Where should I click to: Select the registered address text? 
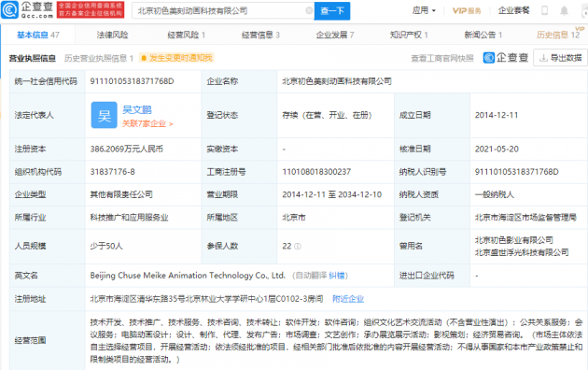pos(206,299)
